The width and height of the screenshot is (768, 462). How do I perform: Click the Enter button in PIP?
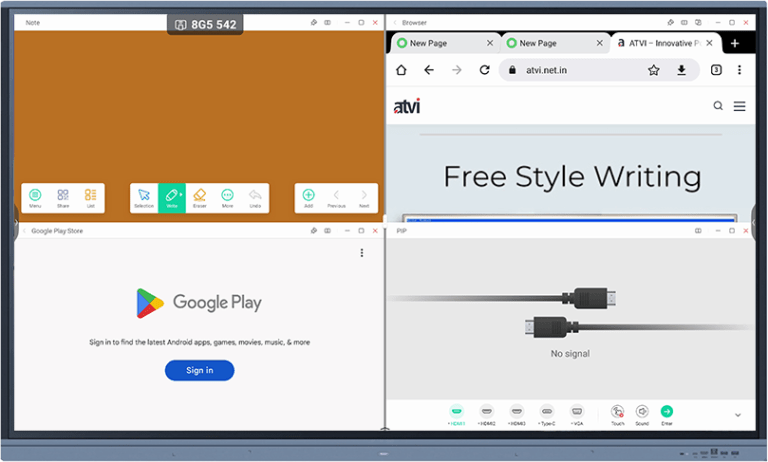(x=667, y=414)
